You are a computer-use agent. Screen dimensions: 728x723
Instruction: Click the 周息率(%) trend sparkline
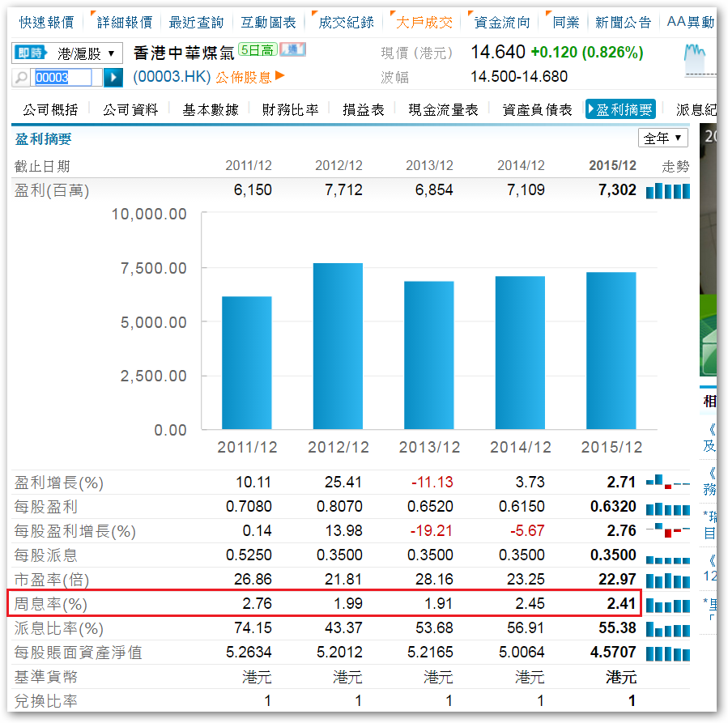click(x=667, y=605)
